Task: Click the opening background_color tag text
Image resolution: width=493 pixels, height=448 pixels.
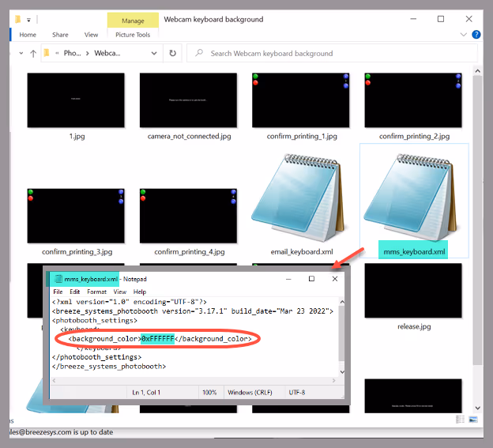Action: coord(104,339)
